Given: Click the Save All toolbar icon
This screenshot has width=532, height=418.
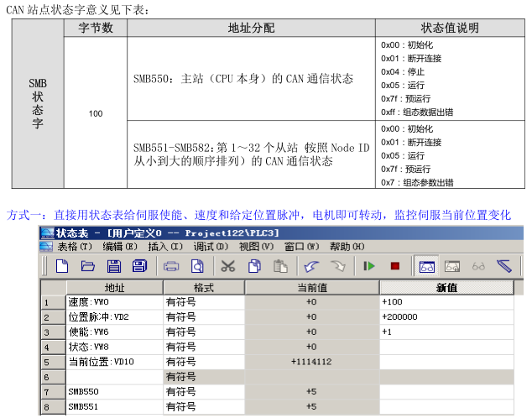Looking at the screenshot, I should [x=139, y=266].
